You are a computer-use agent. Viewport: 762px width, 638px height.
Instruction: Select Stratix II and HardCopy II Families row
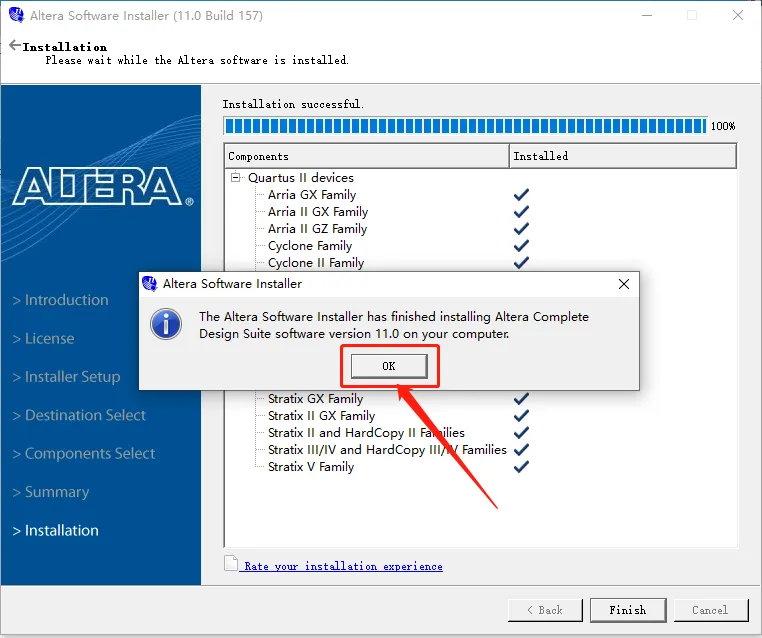pos(366,433)
